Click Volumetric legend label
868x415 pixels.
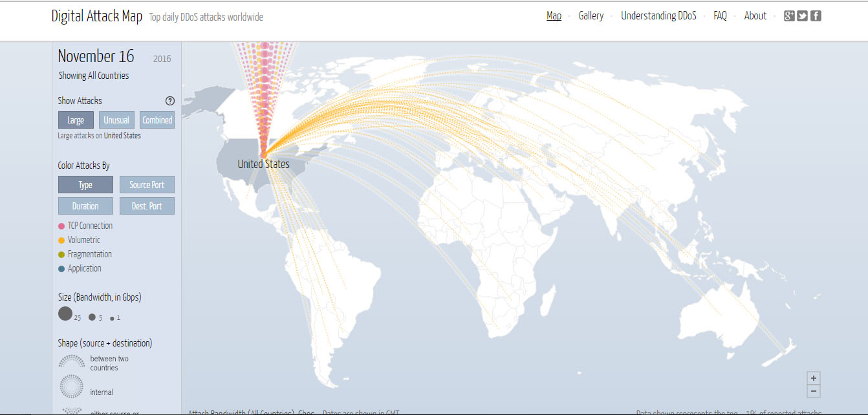click(84, 240)
